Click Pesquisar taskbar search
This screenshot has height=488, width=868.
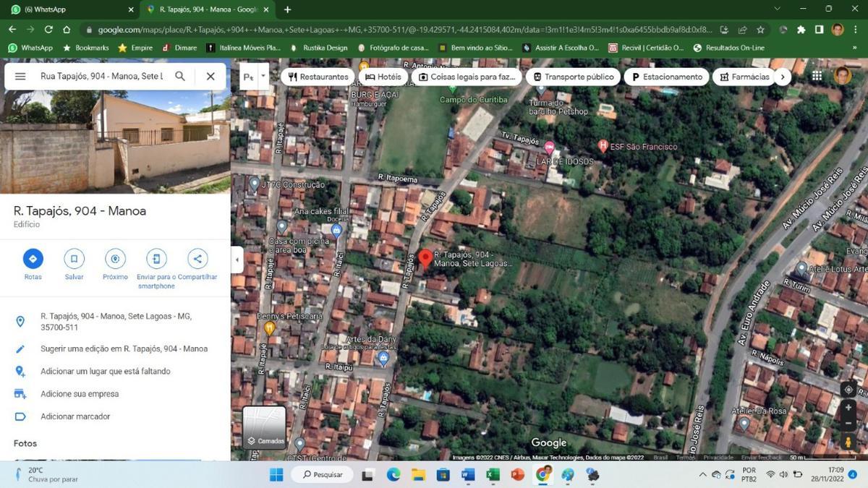coord(323,474)
